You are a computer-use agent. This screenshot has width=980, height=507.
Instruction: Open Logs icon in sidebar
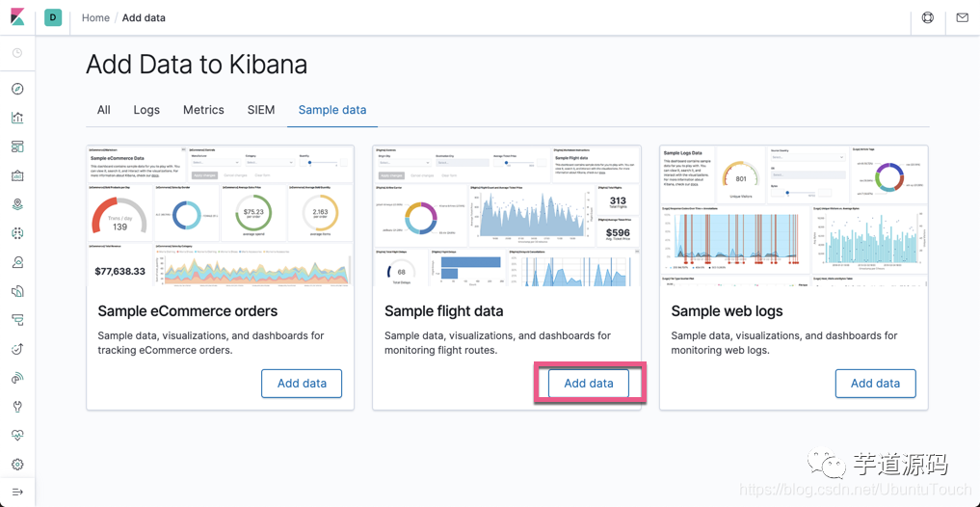(17, 291)
